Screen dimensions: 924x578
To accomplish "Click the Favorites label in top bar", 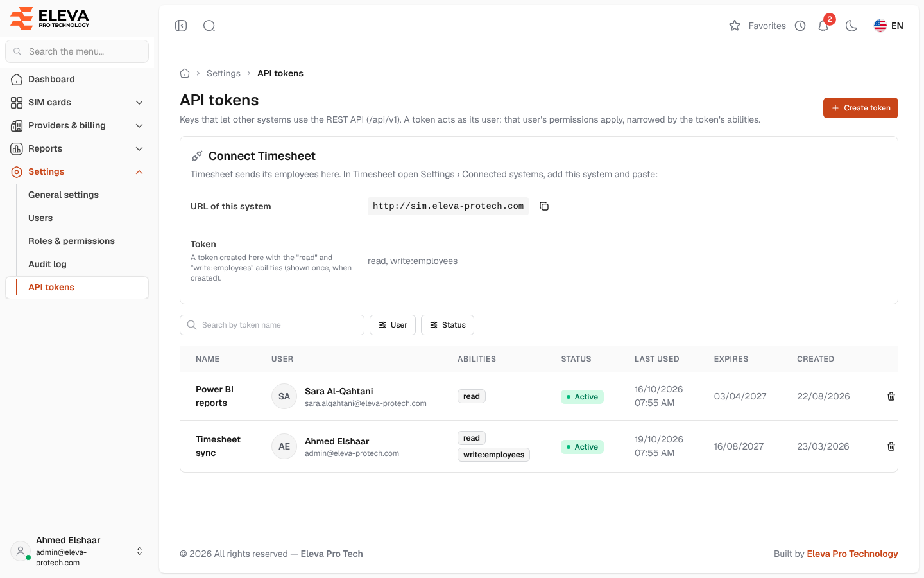I will point(767,26).
